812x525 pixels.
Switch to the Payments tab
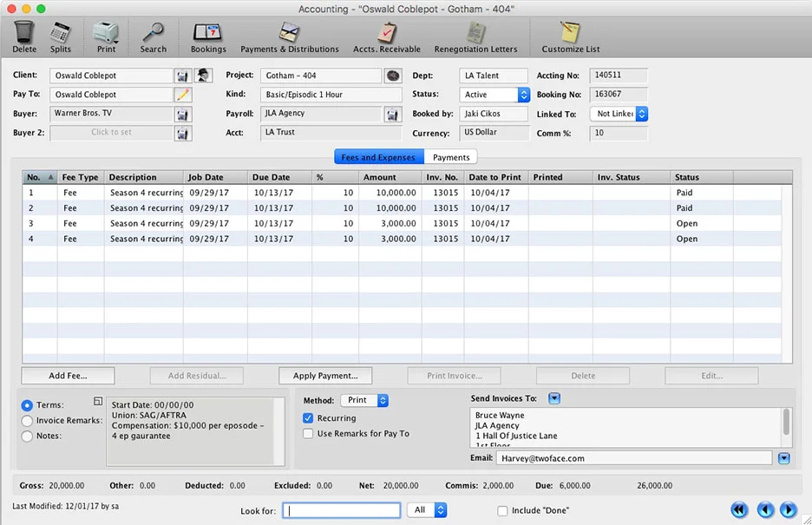451,157
